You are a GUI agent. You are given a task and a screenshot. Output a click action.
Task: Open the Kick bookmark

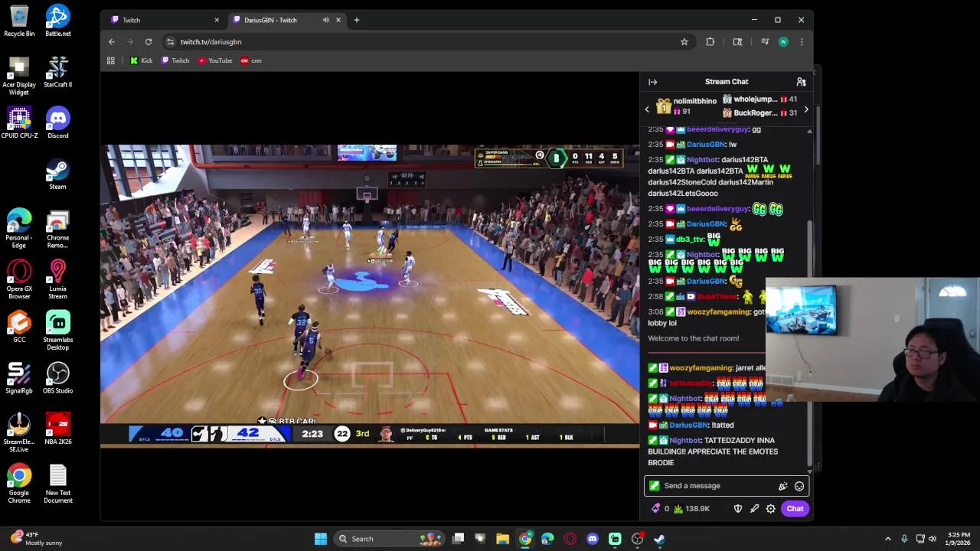[141, 60]
